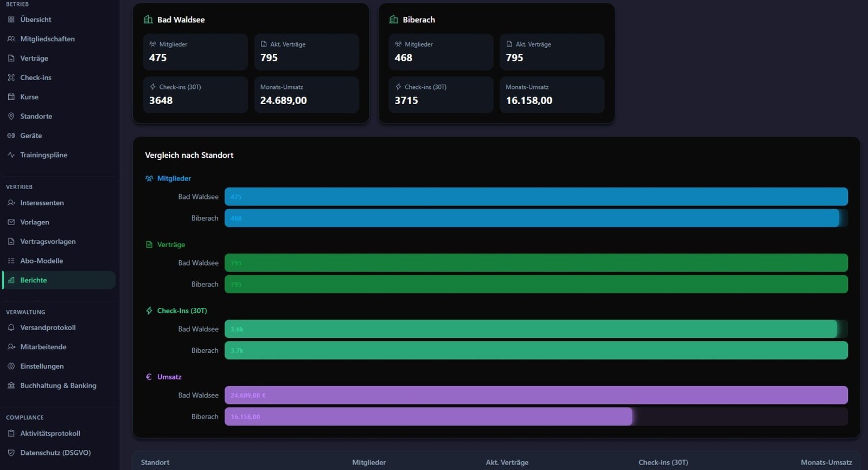The height and width of the screenshot is (470, 868).
Task: Click the Trainingspläne activity icon
Action: coord(11,155)
